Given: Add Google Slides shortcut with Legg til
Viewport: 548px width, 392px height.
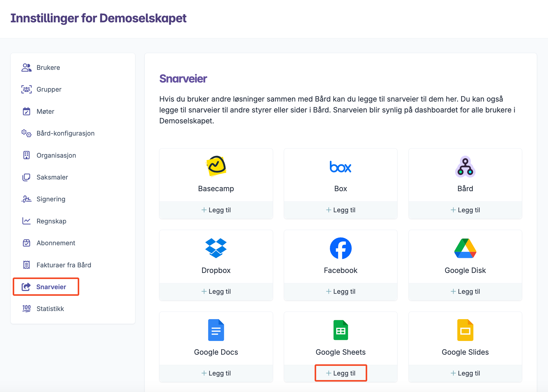Looking at the screenshot, I should click(465, 373).
